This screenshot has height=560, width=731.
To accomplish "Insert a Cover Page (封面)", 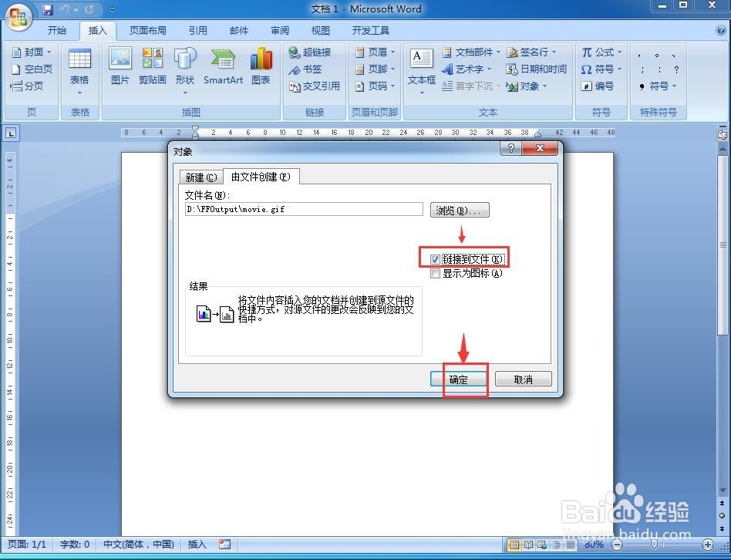I will pos(32,52).
